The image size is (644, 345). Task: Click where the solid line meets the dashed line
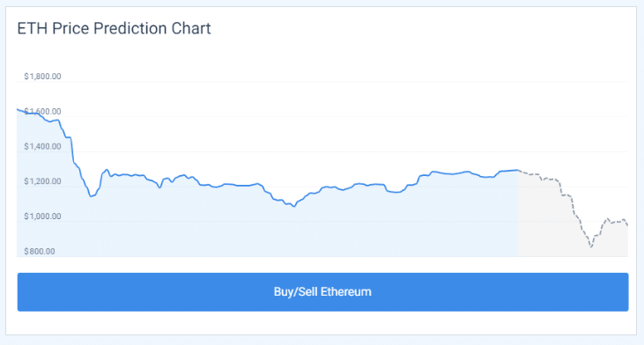pyautogui.click(x=517, y=170)
